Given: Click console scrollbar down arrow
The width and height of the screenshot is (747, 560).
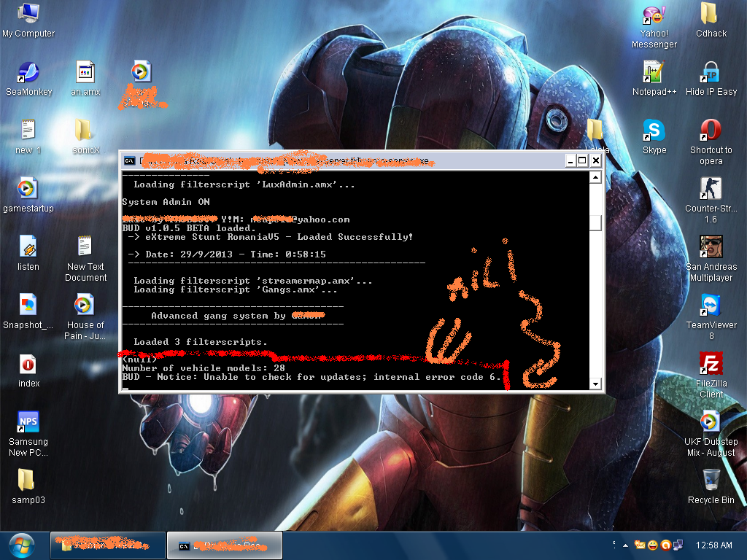Looking at the screenshot, I should pyautogui.click(x=595, y=384).
